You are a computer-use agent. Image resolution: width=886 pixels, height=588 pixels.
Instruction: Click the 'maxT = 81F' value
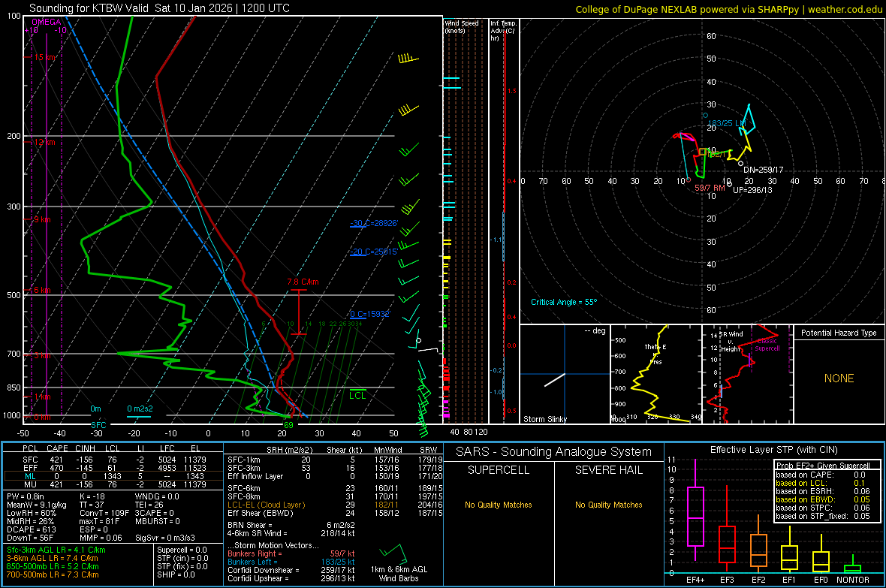99,521
